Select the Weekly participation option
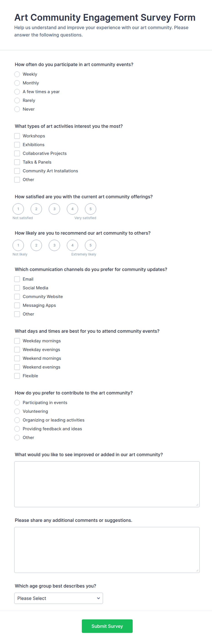 (x=17, y=74)
